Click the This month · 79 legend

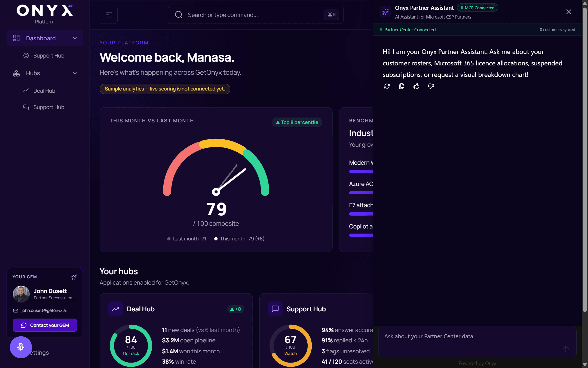239,239
